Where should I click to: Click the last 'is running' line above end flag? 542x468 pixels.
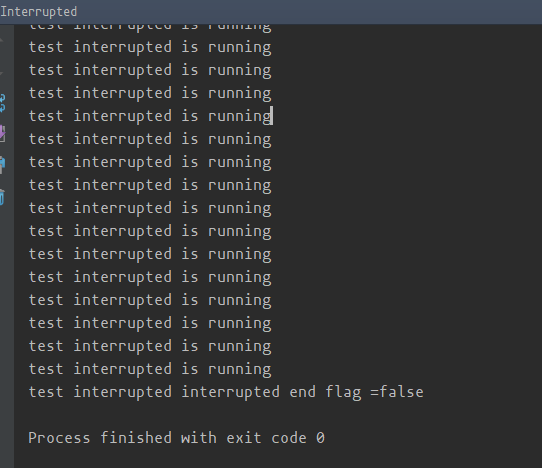pyautogui.click(x=150, y=369)
